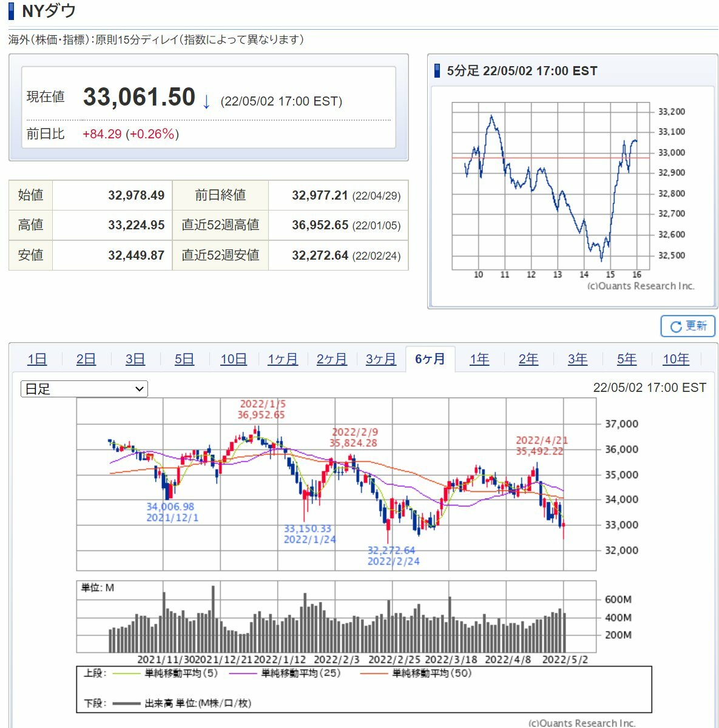The width and height of the screenshot is (719, 728).
Task: Select the 2日 period tab
Action: tap(86, 359)
